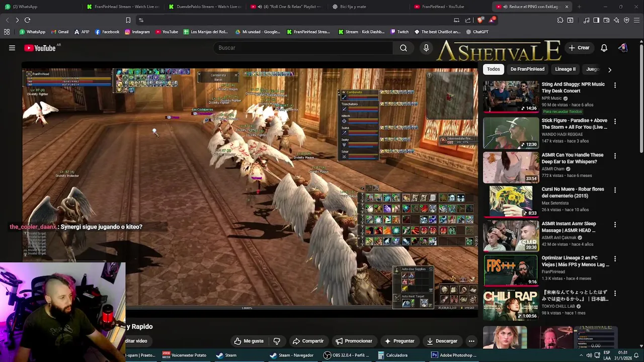Open the browser extensions puzzle icon
The height and width of the screenshot is (362, 644).
click(560, 20)
